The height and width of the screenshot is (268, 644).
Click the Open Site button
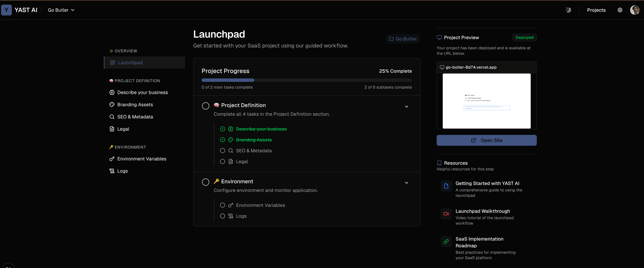pyautogui.click(x=486, y=140)
